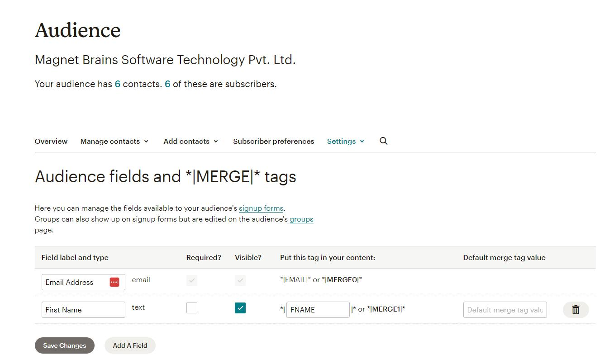
Task: Click the *|MERGE1|* tag text
Action: tap(386, 309)
